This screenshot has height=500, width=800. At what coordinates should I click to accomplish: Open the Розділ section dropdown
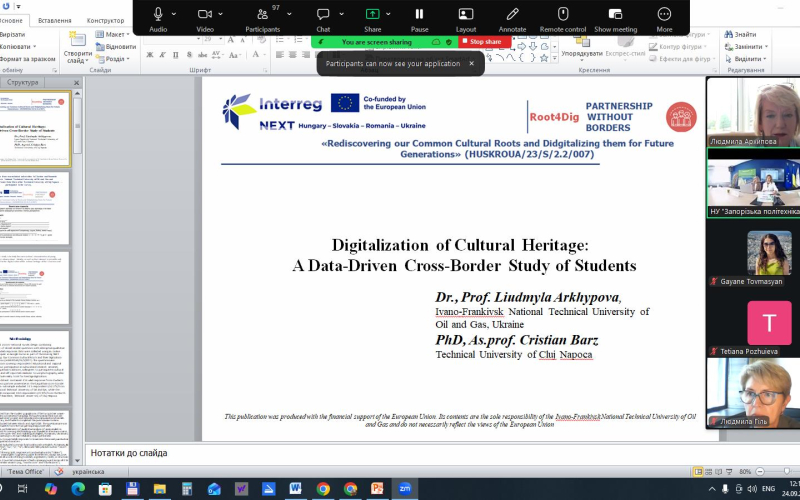click(112, 59)
